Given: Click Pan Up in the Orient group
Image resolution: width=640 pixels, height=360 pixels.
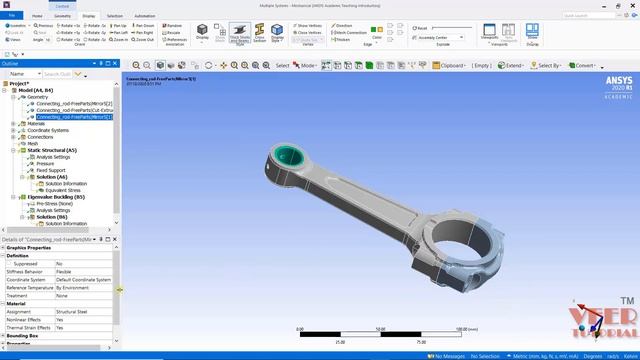Looking at the screenshot, I should point(117,26).
